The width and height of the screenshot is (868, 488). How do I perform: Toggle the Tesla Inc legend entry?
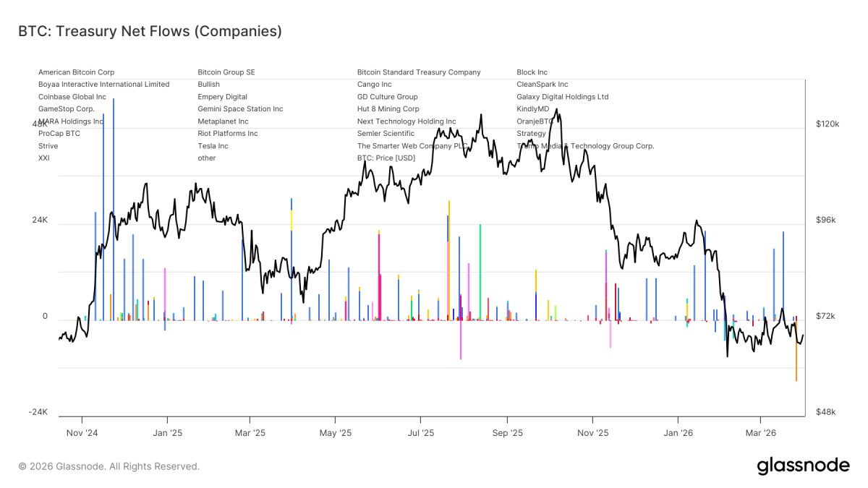213,145
